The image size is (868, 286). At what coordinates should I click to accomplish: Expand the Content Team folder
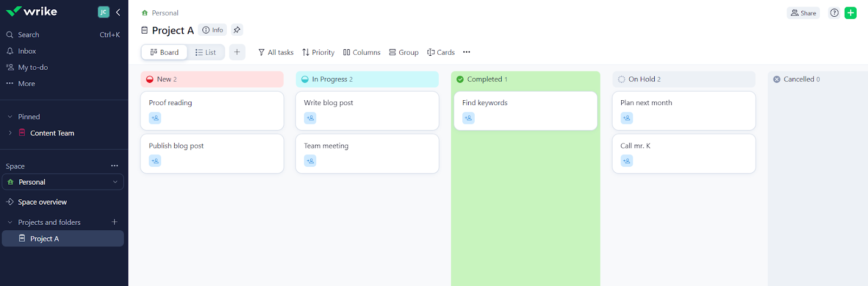coord(10,133)
